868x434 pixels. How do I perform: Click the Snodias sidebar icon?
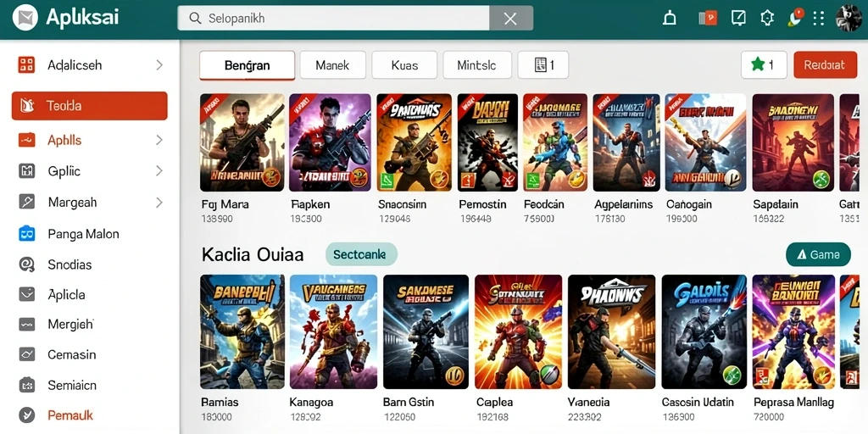tap(26, 264)
